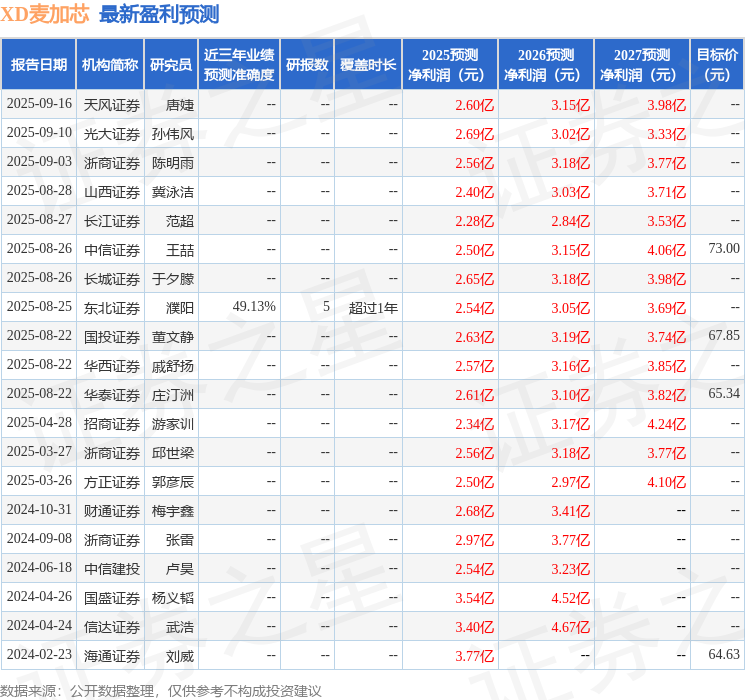Viewport: 745px width, 700px height.
Task: Click analyst name 唐婕
Action: [x=180, y=105]
